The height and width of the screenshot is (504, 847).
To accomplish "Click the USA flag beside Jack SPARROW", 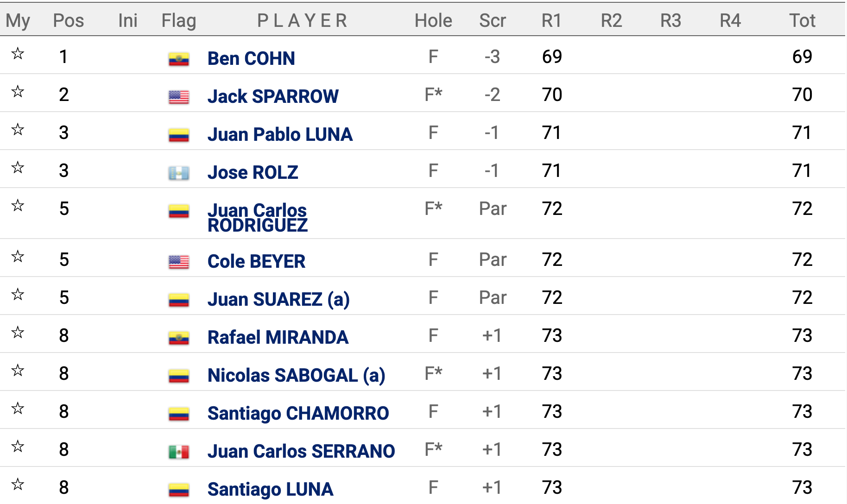I will (x=178, y=97).
